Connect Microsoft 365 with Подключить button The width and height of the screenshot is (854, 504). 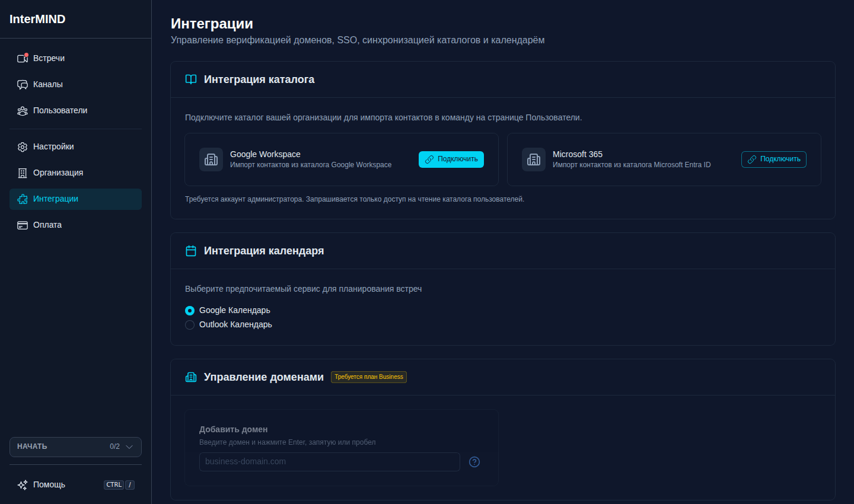(x=774, y=160)
